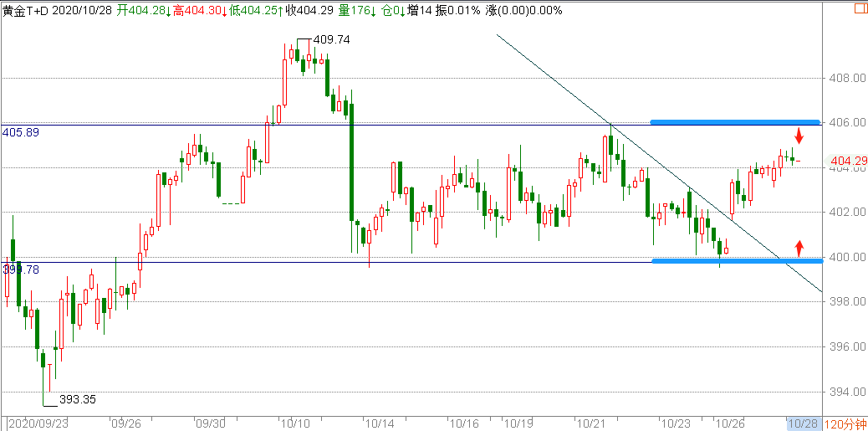Click the 10/21 date axis label
Viewport: 868px width, 431px height.
(x=590, y=423)
